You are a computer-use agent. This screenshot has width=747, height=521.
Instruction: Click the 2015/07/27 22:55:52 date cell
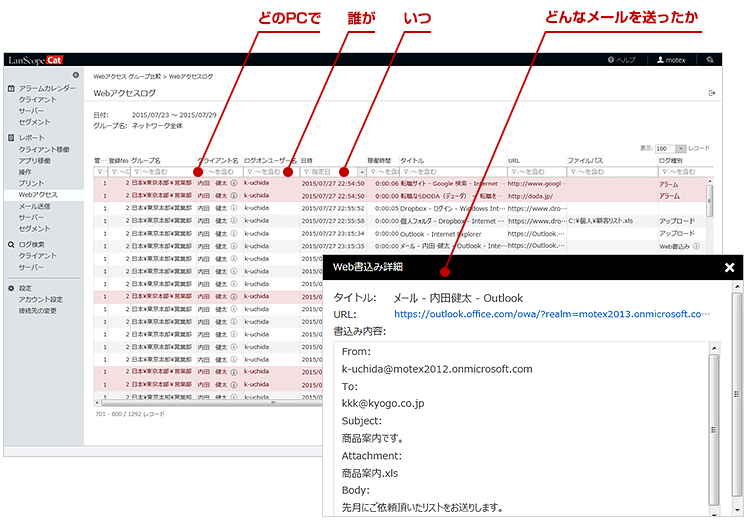pyautogui.click(x=333, y=208)
